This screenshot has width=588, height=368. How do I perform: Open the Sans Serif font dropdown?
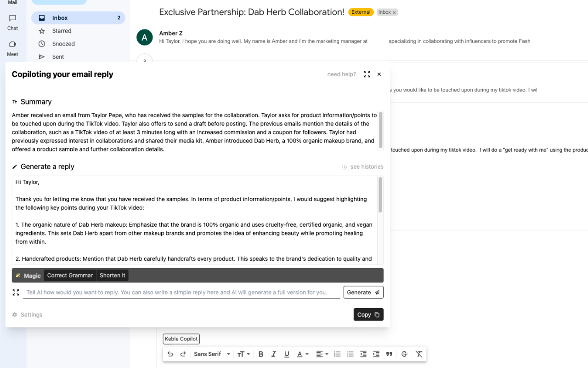pyautogui.click(x=212, y=354)
